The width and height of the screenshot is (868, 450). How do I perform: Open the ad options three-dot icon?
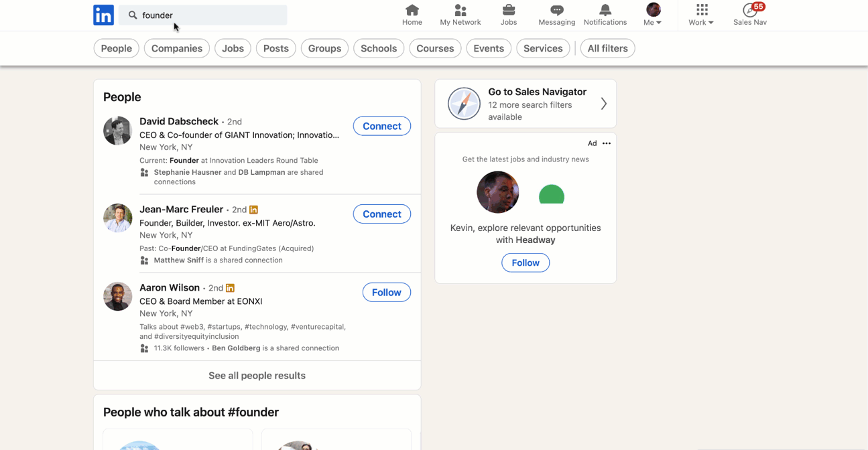(607, 143)
